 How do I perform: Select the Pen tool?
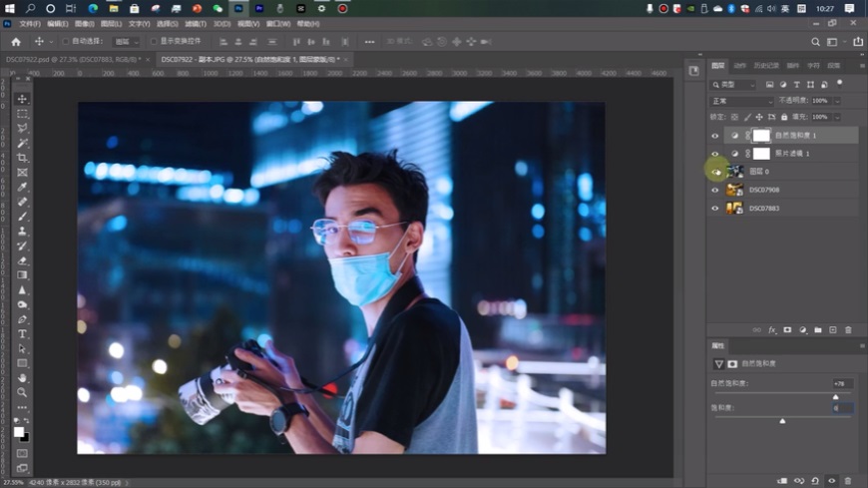click(x=22, y=319)
